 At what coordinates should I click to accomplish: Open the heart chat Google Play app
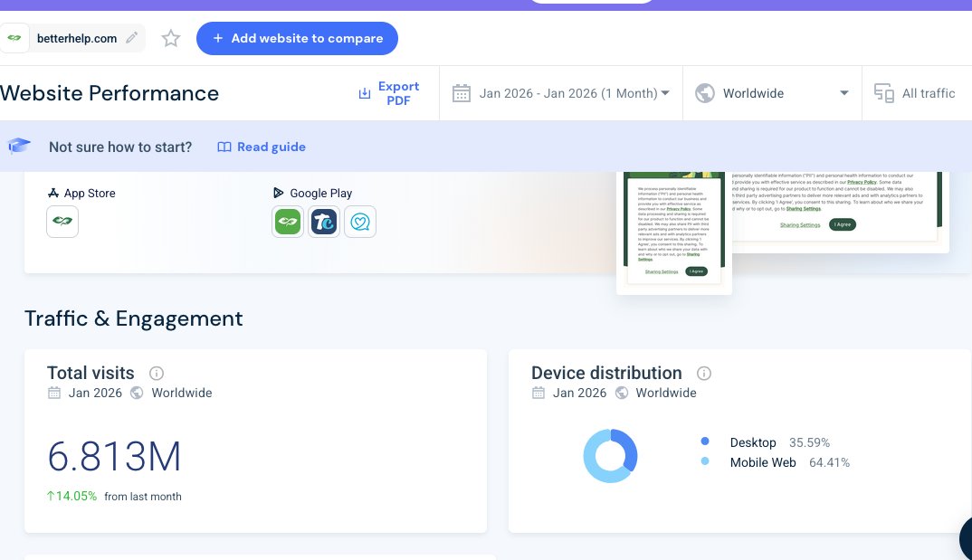360,222
